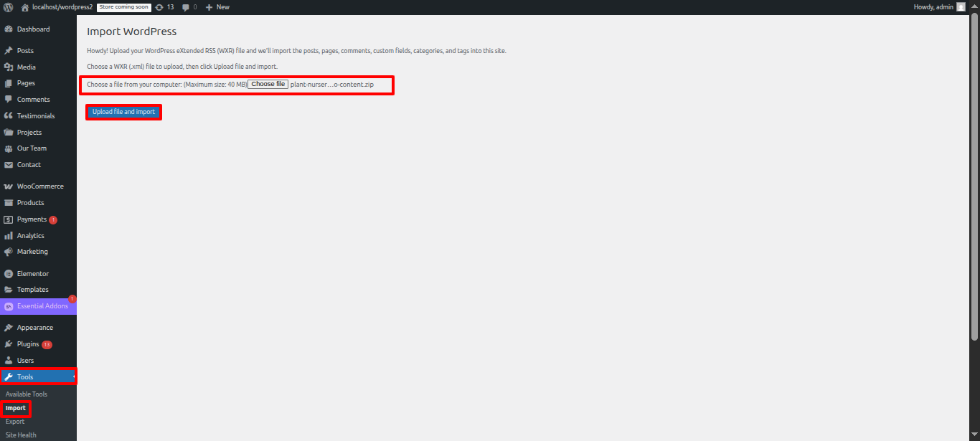
Task: Select Export under Tools submenu
Action: click(15, 422)
